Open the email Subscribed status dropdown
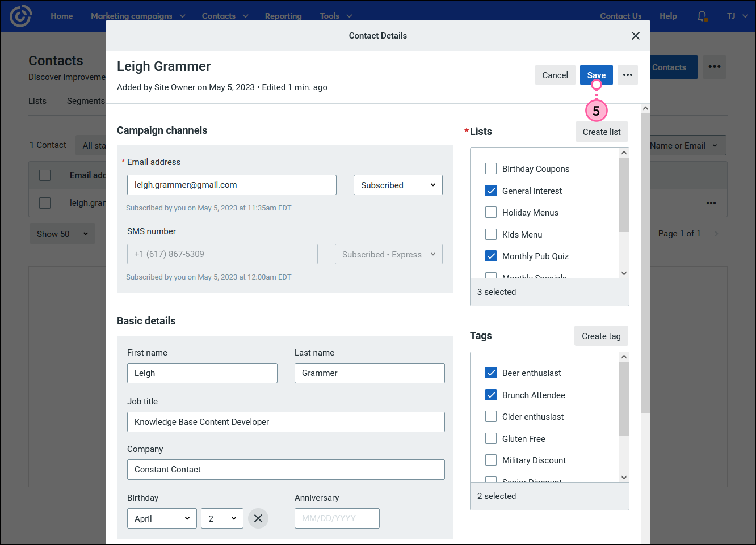Screen dimensions: 756x545 [398, 185]
